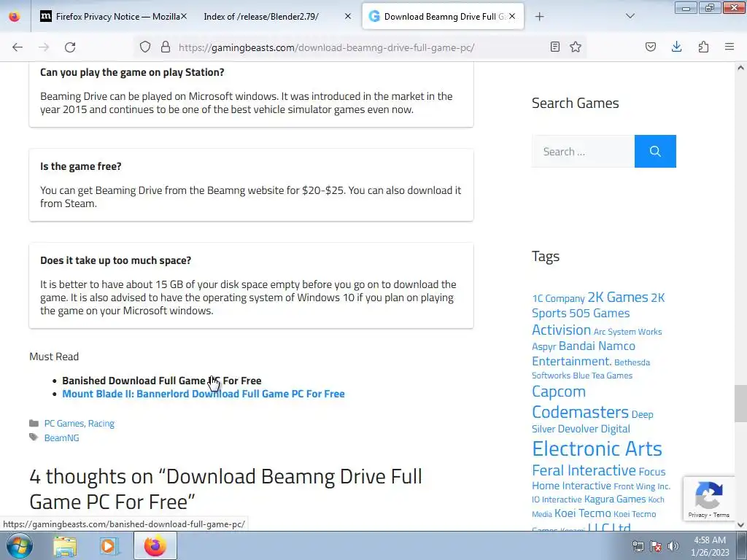747x560 pixels.
Task: Select the Codemasters tag
Action: coord(580,412)
